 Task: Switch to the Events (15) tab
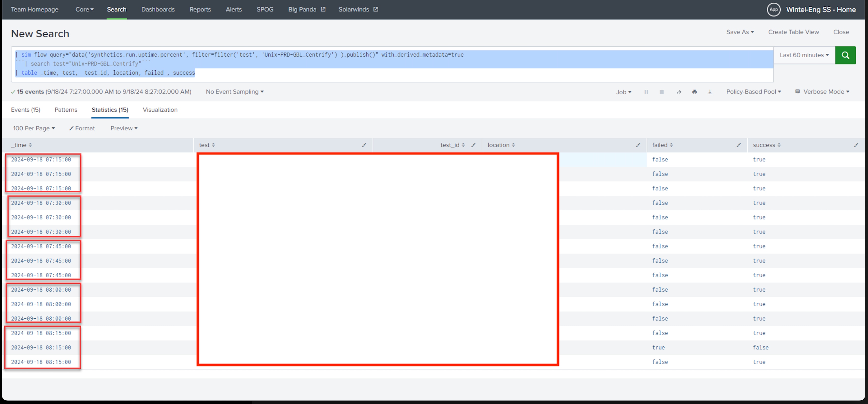[x=26, y=109]
